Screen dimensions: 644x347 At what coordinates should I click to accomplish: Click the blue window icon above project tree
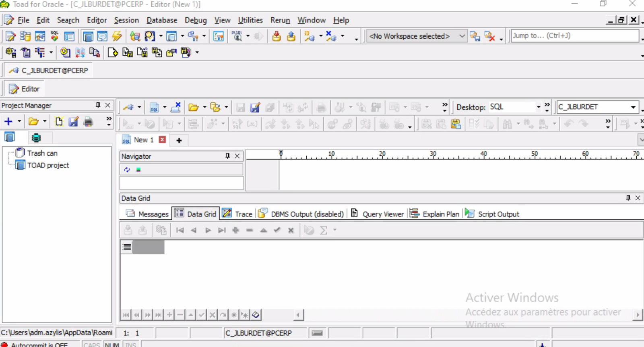pos(10,137)
